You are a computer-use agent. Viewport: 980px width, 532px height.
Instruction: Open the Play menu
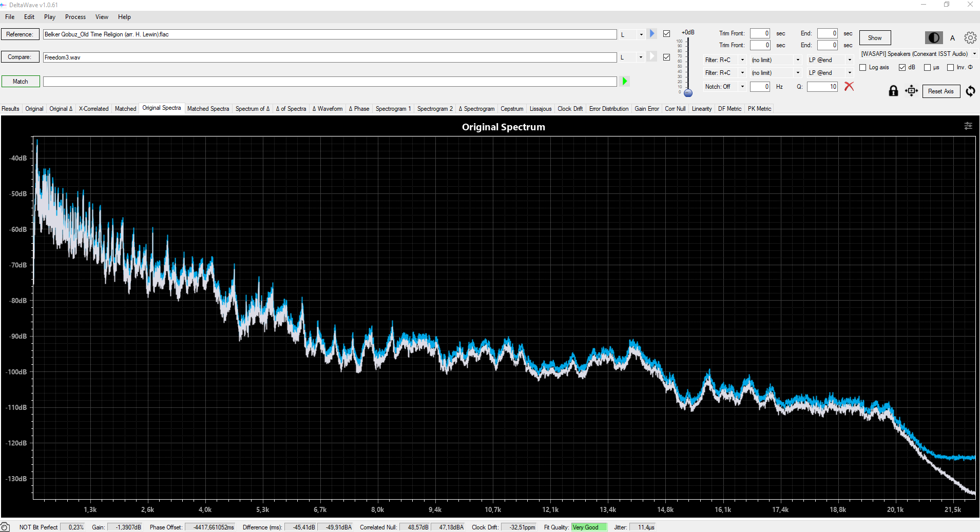[50, 17]
